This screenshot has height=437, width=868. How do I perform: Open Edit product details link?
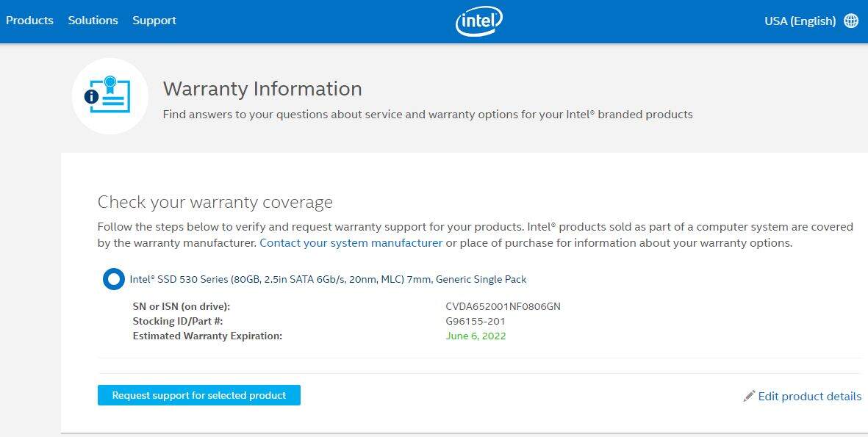(809, 396)
